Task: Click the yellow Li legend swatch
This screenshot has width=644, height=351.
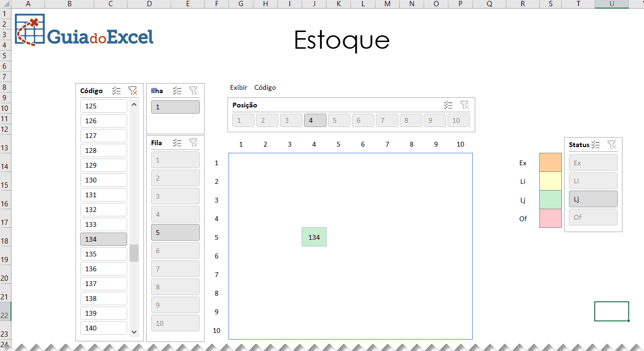Action: pyautogui.click(x=550, y=181)
